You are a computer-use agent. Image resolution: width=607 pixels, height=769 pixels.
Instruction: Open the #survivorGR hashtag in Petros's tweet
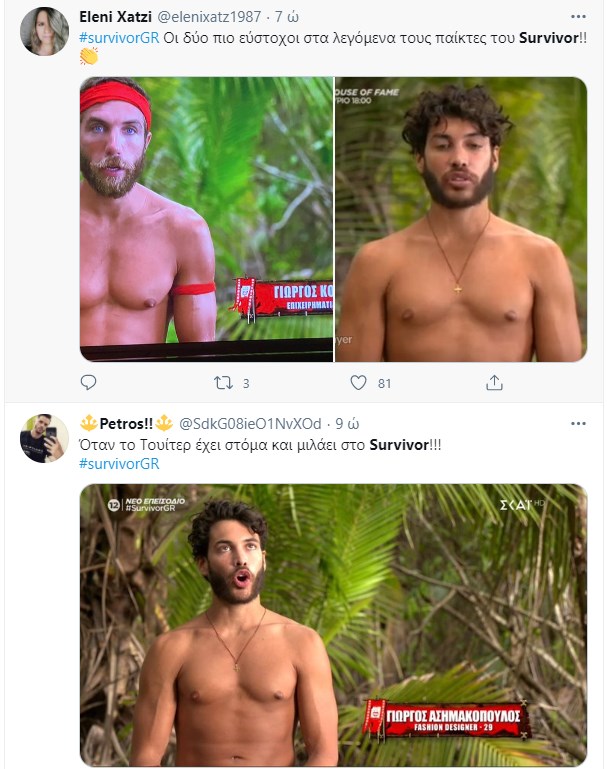tap(119, 463)
